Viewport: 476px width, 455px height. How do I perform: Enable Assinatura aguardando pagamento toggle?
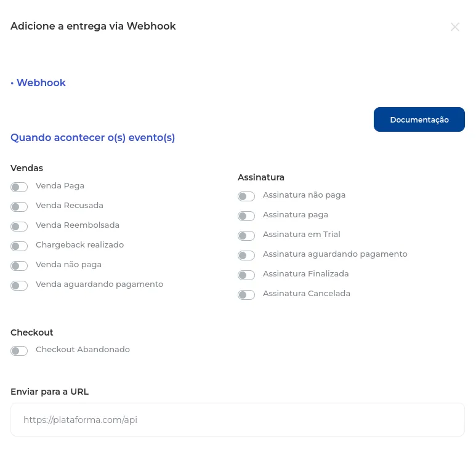click(x=246, y=256)
